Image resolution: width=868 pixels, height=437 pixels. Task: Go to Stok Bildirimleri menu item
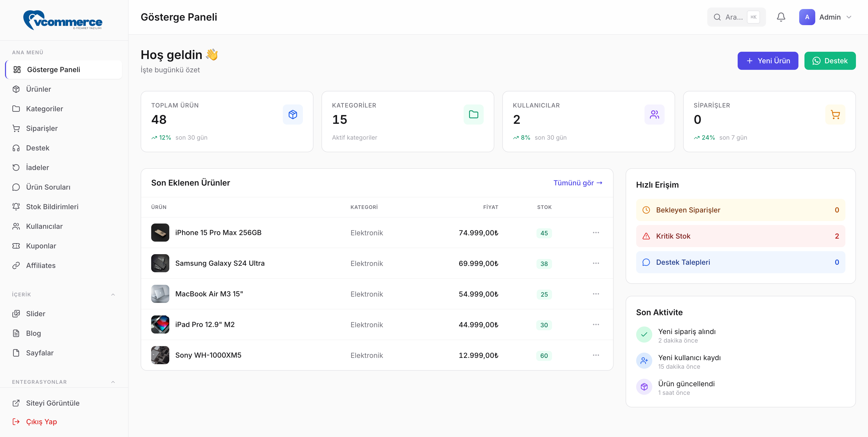pos(52,206)
